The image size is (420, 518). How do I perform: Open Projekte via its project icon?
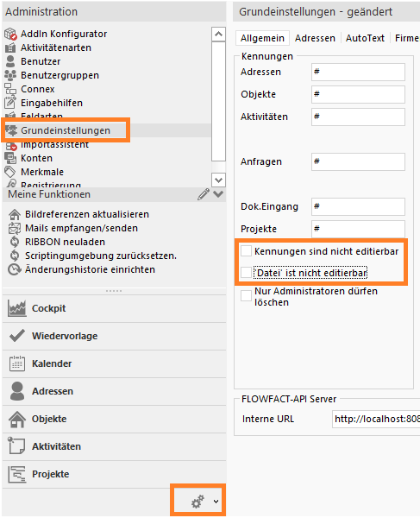tap(17, 474)
